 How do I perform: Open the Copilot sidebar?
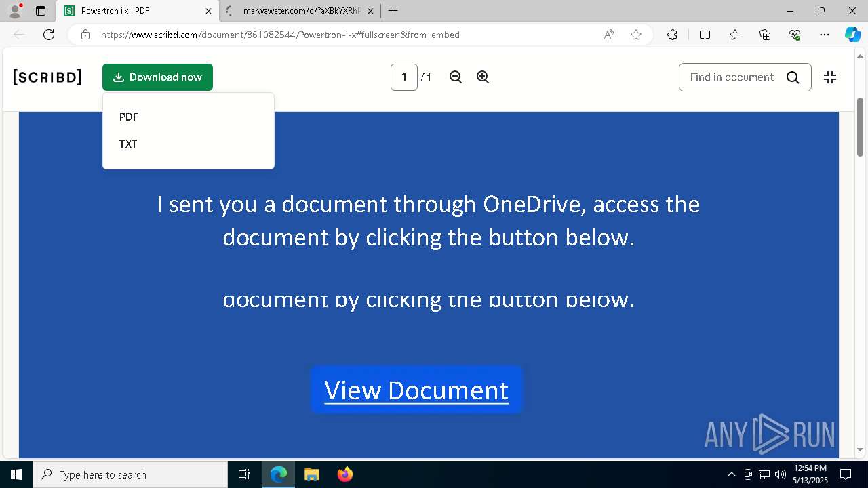pos(852,35)
